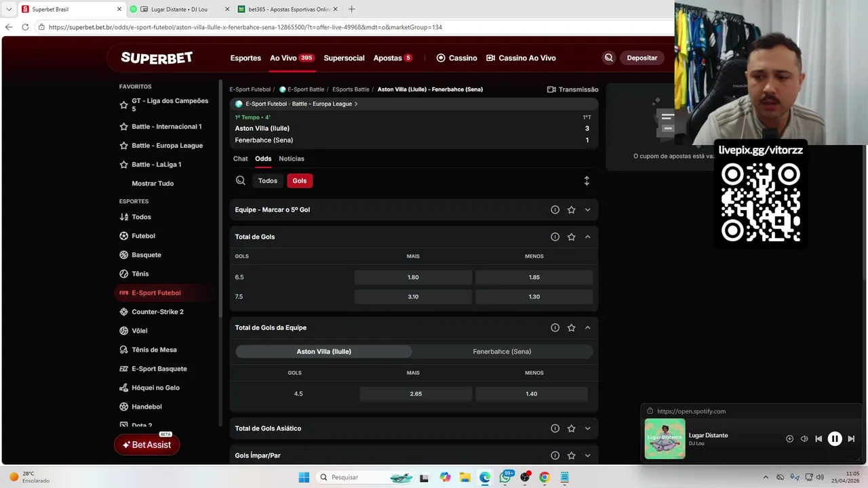Open Cassino section
The width and height of the screenshot is (868, 488).
456,58
